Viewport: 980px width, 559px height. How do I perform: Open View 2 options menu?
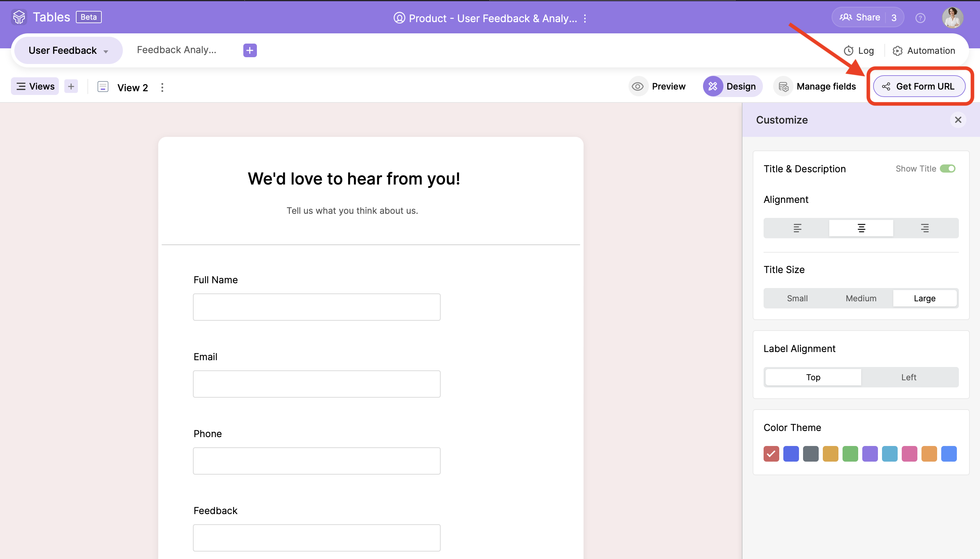point(162,87)
